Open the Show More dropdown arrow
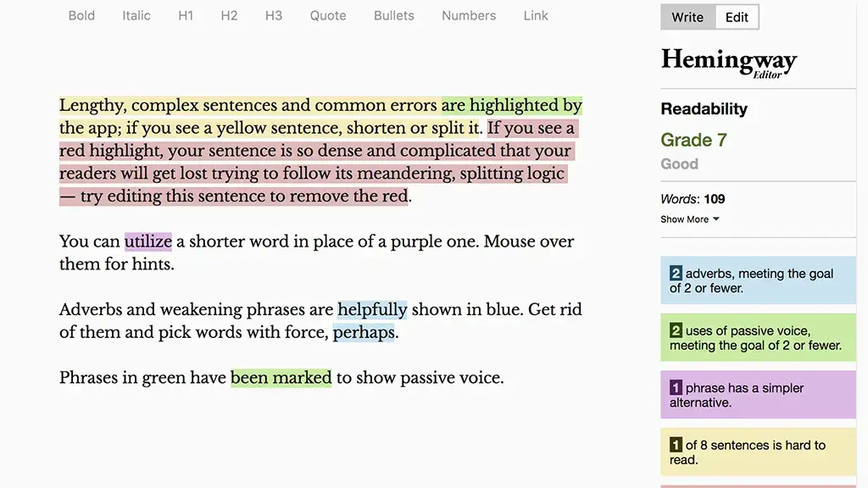The width and height of the screenshot is (868, 488). coord(715,219)
